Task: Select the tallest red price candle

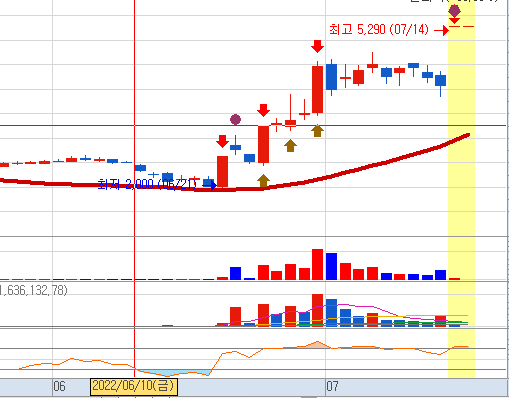Action: pyautogui.click(x=317, y=89)
